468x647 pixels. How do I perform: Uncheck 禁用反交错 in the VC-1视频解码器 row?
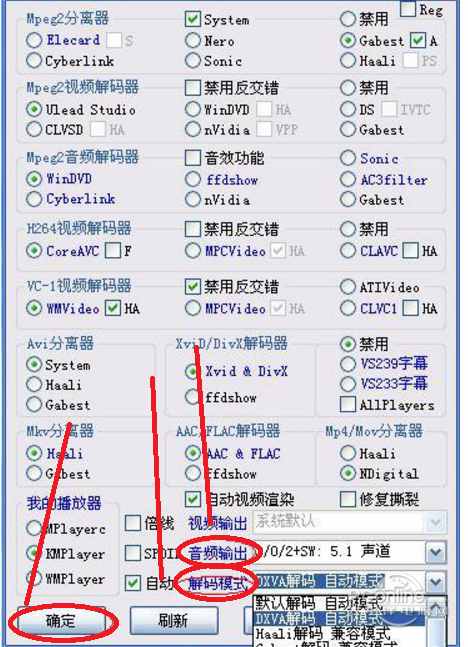click(192, 287)
